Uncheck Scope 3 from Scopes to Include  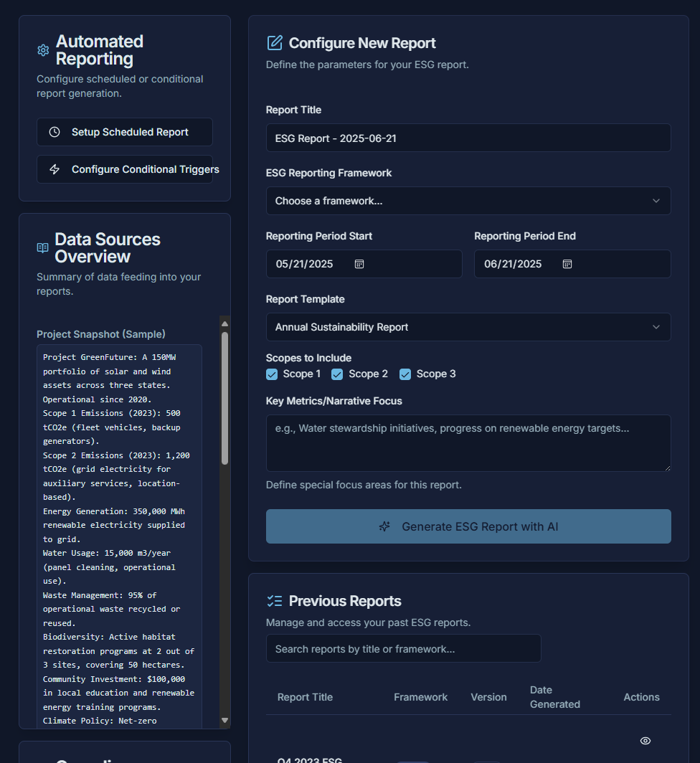pyautogui.click(x=405, y=374)
